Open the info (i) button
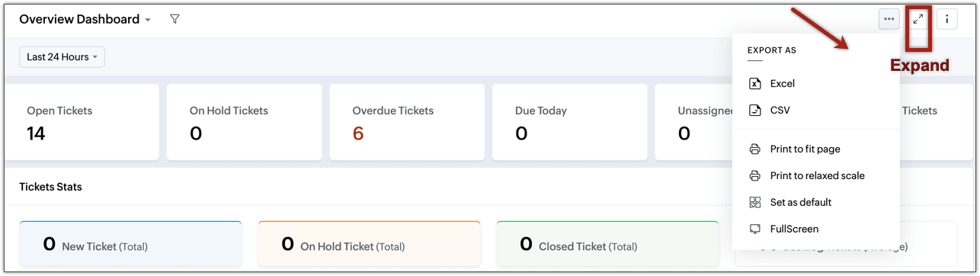The height and width of the screenshot is (276, 980). click(947, 19)
